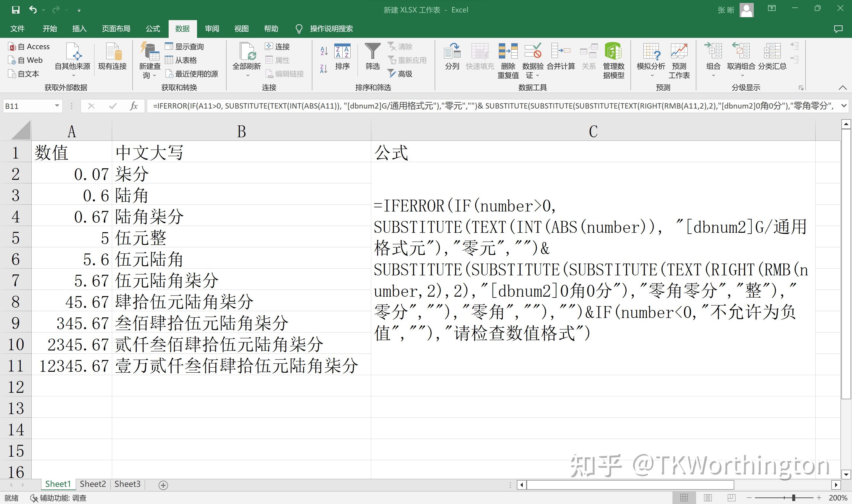This screenshot has height=504, width=852.
Task: Switch to Normal view in status bar
Action: click(684, 498)
